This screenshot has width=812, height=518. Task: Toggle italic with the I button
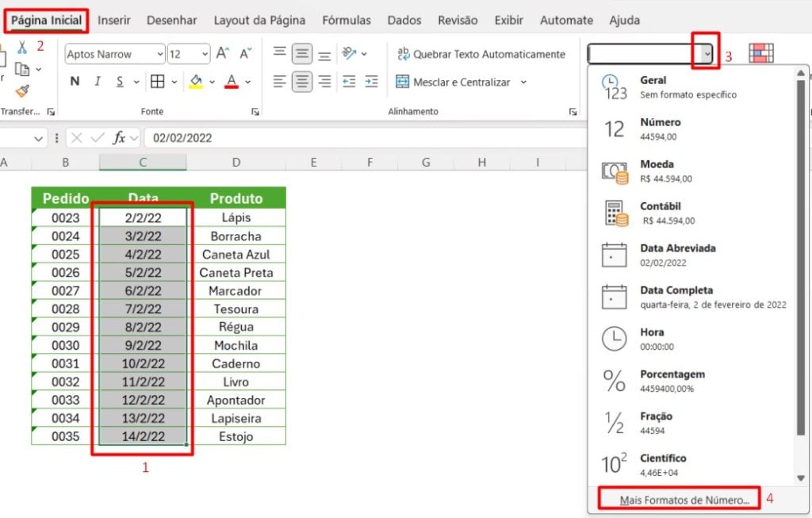(x=98, y=81)
